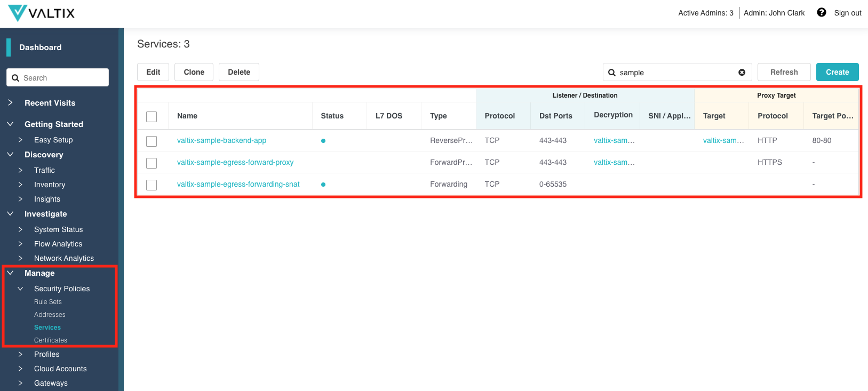Collapse the Discovery section
This screenshot has width=868, height=391.
10,154
